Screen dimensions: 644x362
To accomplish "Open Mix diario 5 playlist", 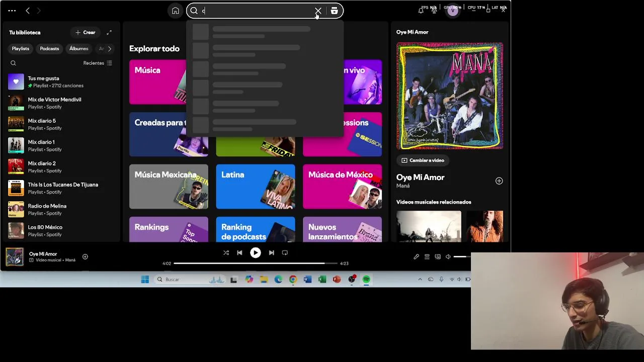I will (60, 124).
